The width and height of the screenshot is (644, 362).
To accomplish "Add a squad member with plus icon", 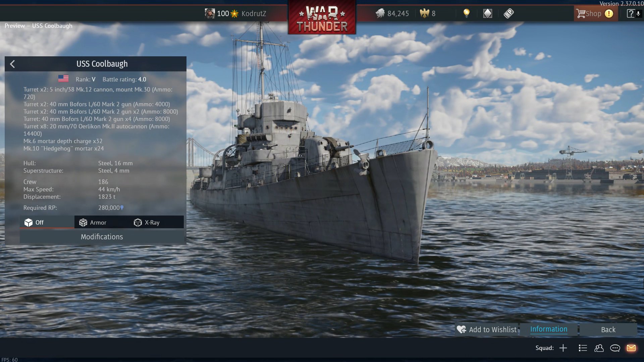I will tap(563, 348).
